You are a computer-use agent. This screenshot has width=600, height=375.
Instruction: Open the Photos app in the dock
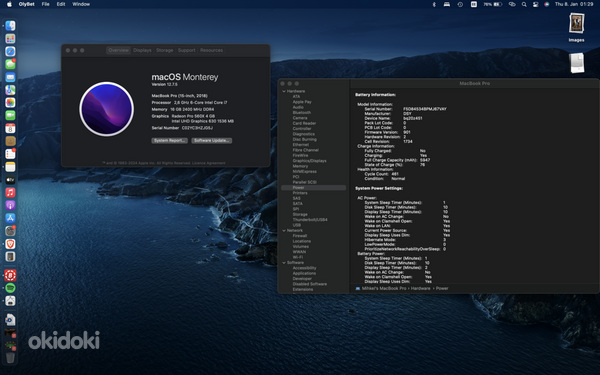(x=10, y=103)
